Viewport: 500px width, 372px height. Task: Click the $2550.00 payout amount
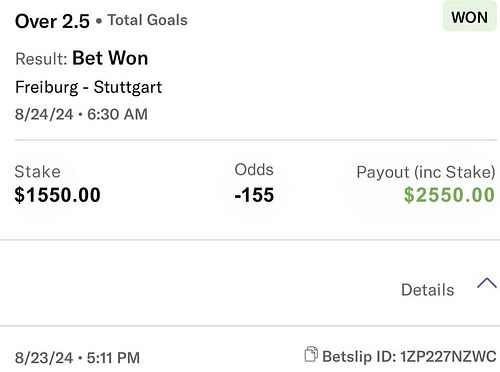click(449, 195)
